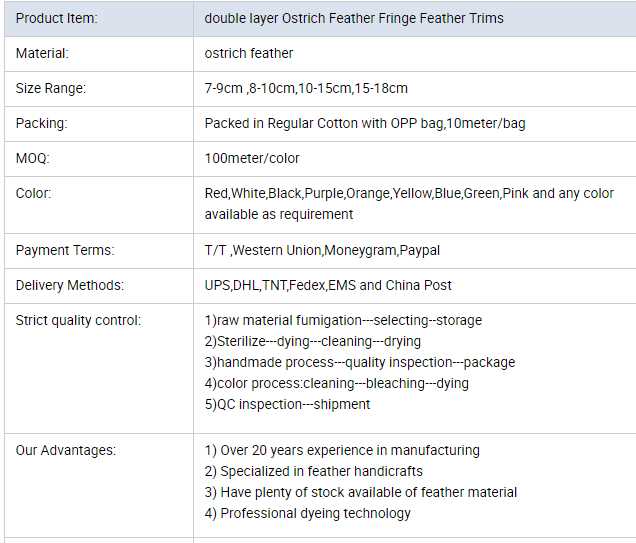The width and height of the screenshot is (636, 543).
Task: Select the size values '7-9cm ,8-10cm,10-15cm,15-18cm'
Action: point(306,88)
